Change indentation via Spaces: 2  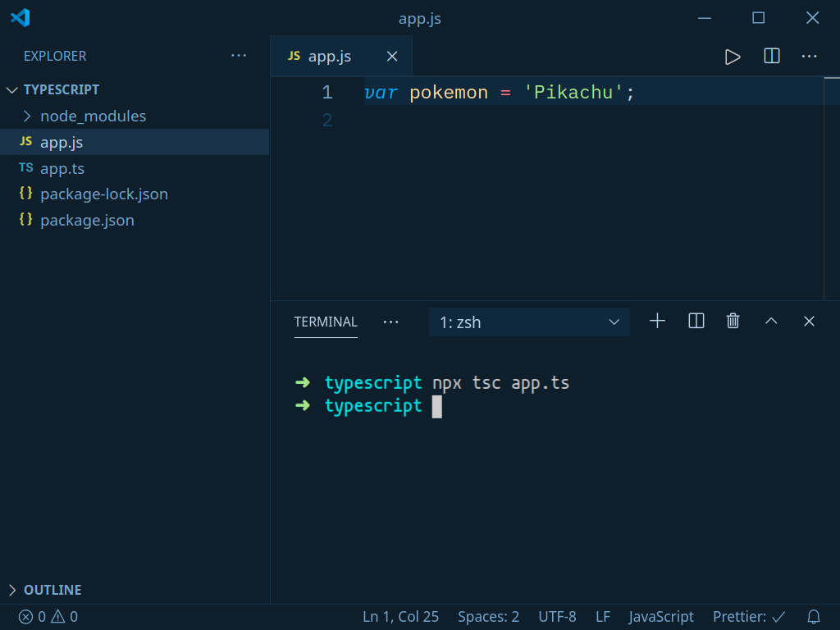(x=488, y=617)
